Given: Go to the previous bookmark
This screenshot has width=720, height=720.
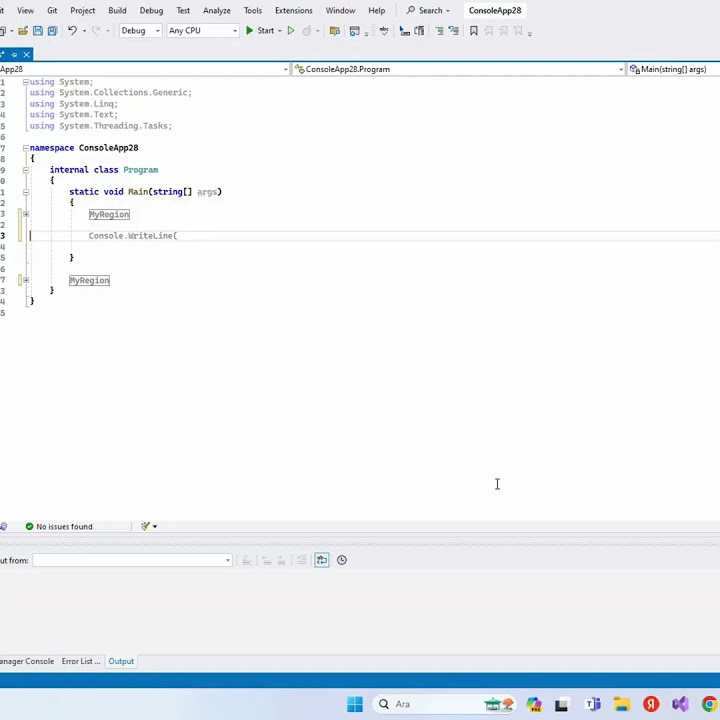Looking at the screenshot, I should (489, 31).
